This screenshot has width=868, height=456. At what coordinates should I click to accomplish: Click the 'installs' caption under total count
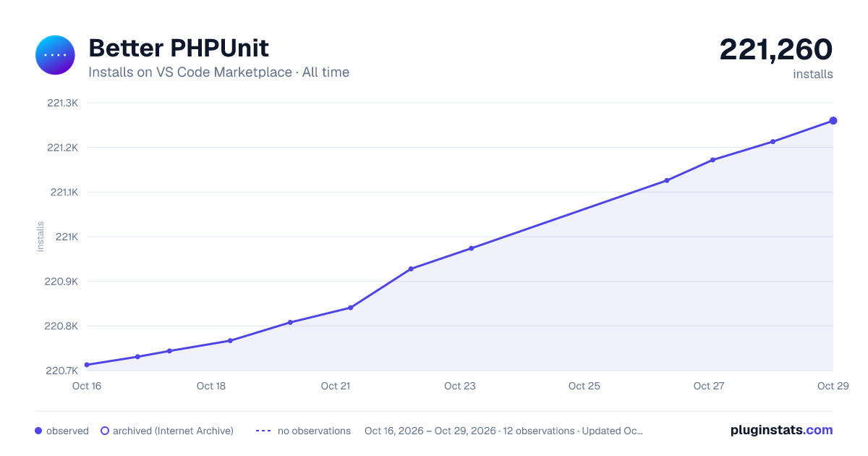click(813, 74)
